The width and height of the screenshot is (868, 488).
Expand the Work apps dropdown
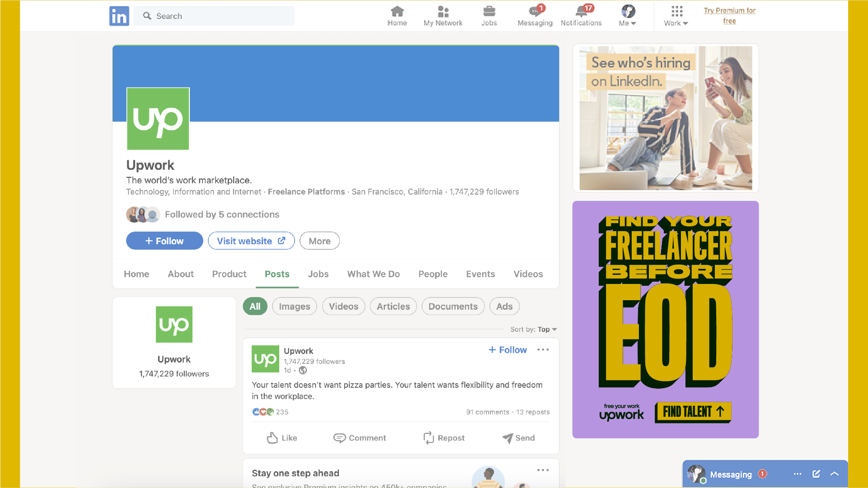coord(676,16)
